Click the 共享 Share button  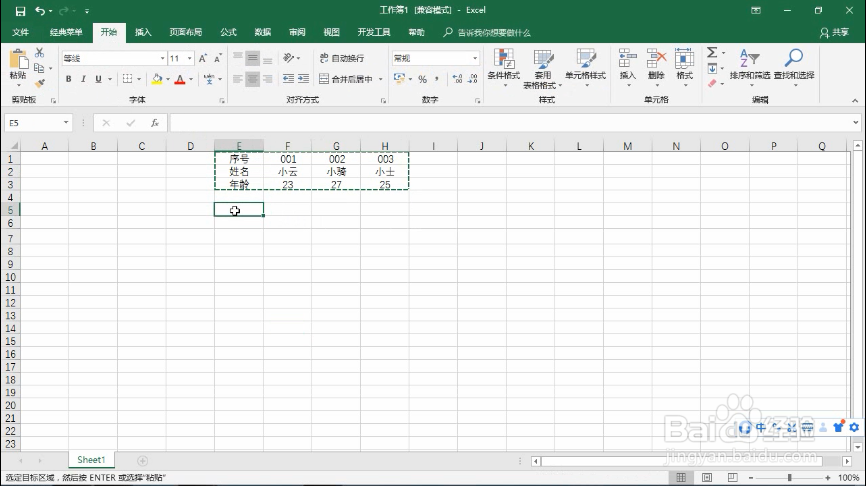[x=835, y=33]
